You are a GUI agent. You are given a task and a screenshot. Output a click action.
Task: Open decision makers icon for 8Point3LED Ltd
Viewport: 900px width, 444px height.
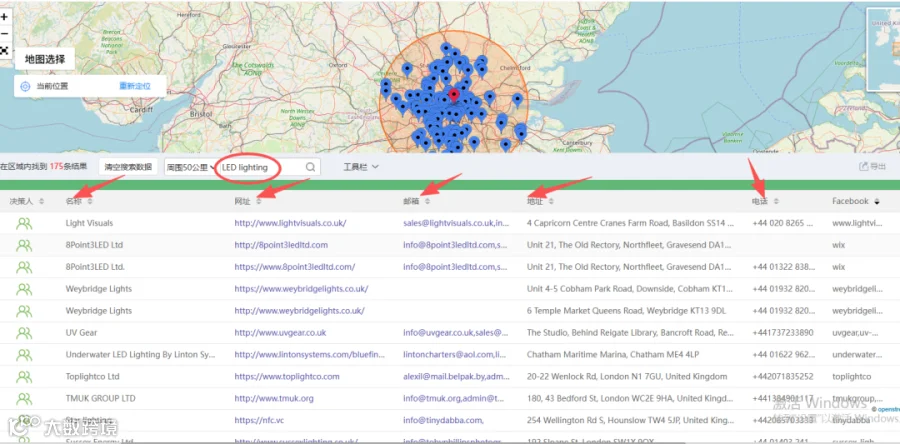point(24,246)
